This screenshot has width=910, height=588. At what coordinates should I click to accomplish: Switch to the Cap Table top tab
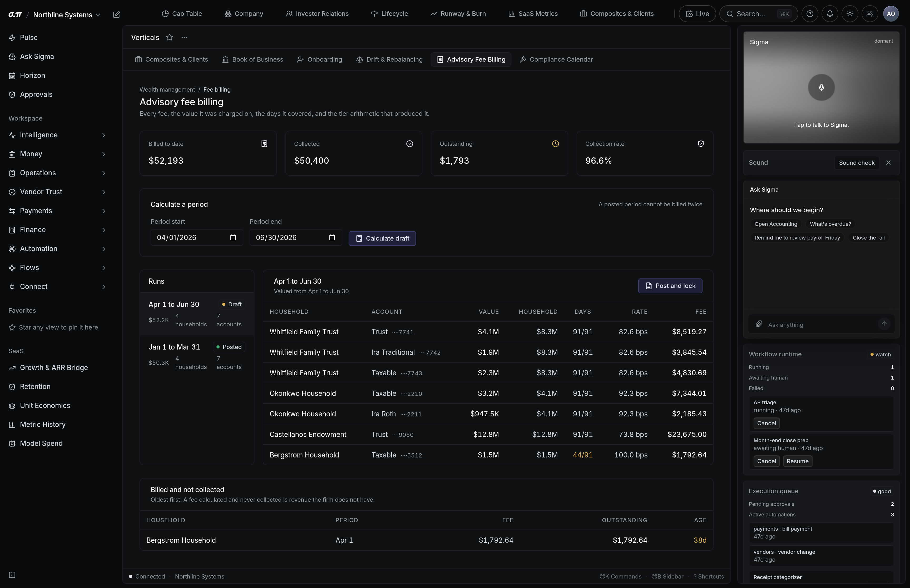coord(182,14)
